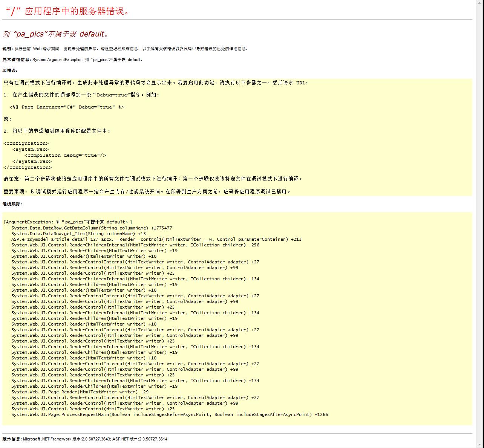Click the "说明:" description label

coord(7,49)
